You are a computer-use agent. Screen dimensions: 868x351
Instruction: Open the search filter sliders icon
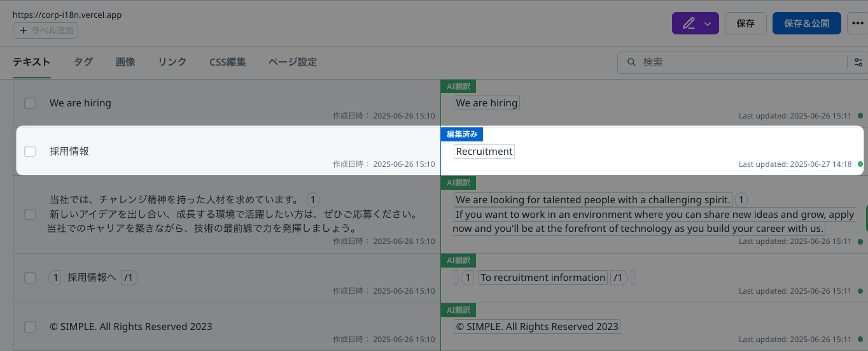858,62
